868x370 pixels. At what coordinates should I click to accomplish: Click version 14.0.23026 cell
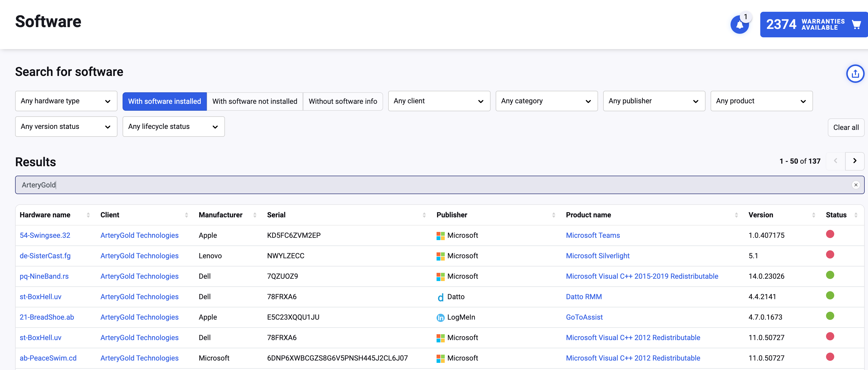(x=766, y=276)
